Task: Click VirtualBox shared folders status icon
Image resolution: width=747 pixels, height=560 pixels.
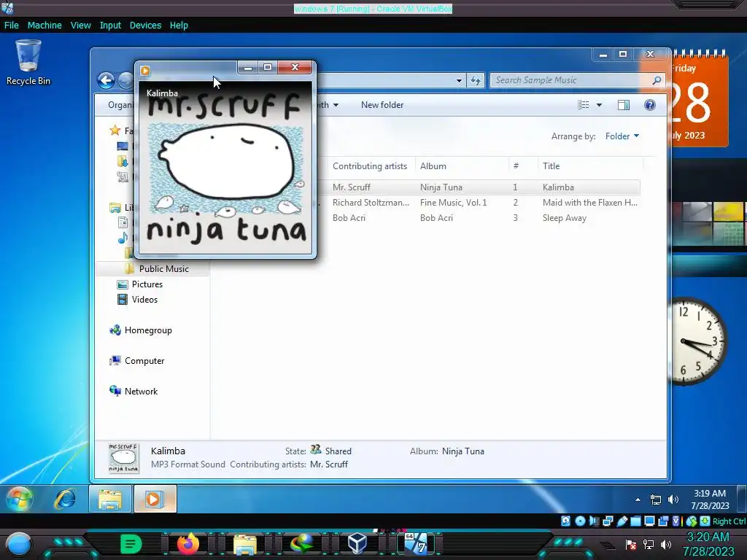Action: click(x=635, y=521)
